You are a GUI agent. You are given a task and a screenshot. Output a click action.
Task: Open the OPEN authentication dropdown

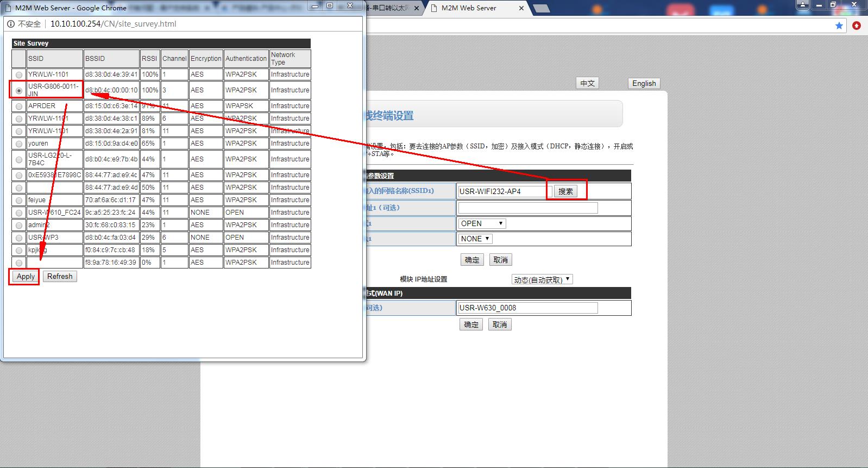click(482, 223)
